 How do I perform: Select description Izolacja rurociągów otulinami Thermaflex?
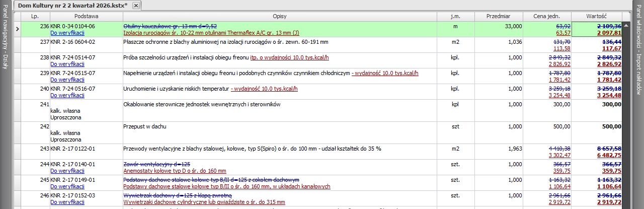[211, 33]
